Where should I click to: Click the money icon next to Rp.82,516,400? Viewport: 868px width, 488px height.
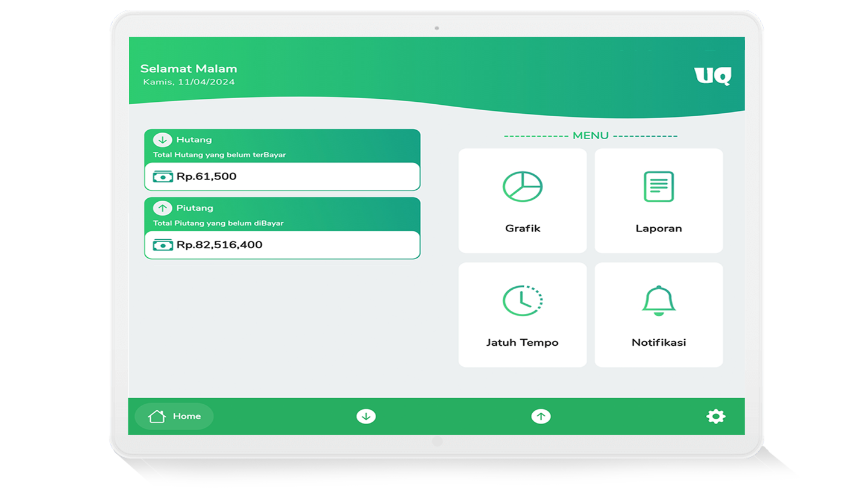(163, 245)
